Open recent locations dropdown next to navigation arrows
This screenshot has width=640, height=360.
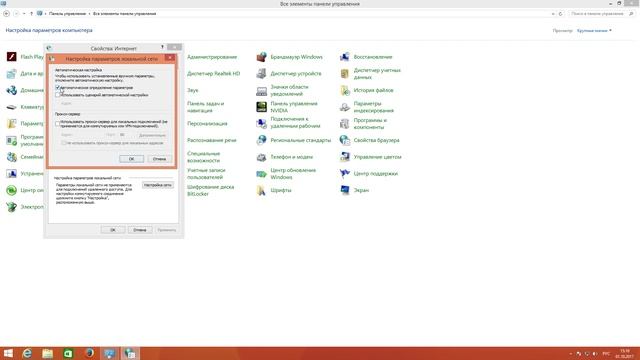click(24, 14)
